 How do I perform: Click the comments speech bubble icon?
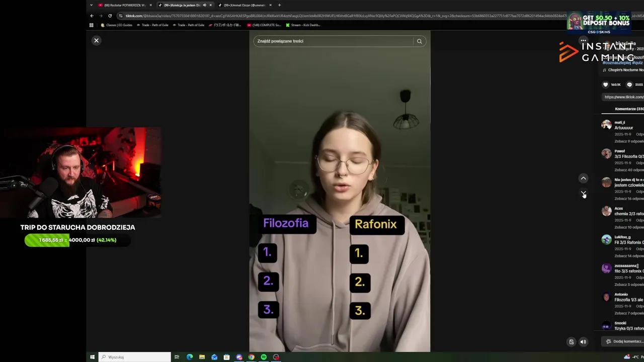[x=629, y=84]
